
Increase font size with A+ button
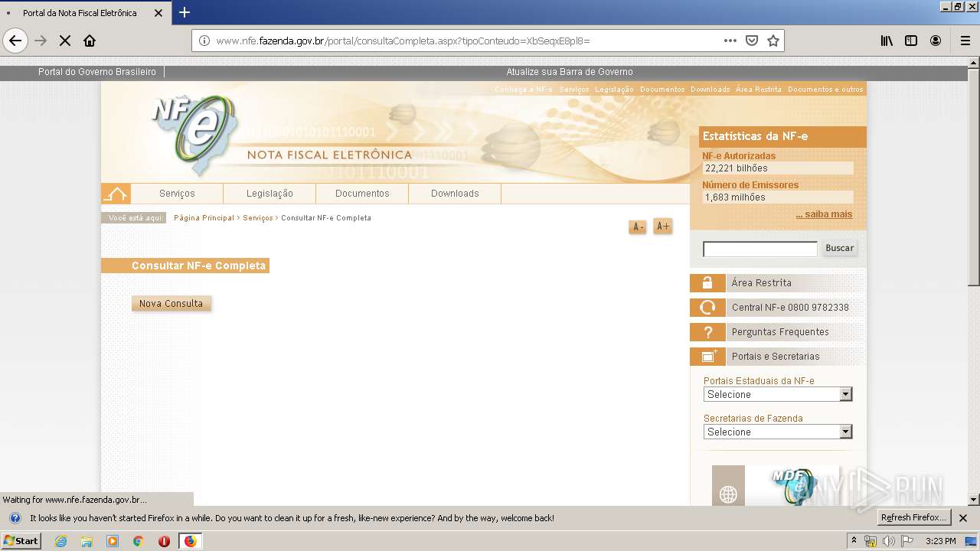pyautogui.click(x=663, y=227)
